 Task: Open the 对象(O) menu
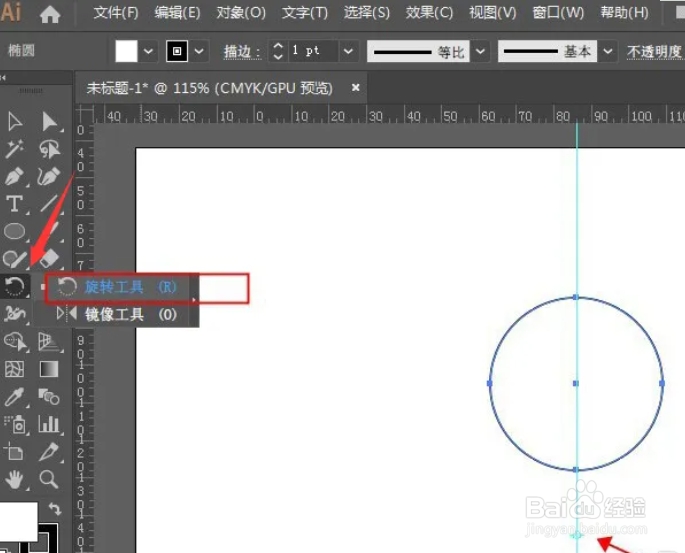pyautogui.click(x=241, y=13)
